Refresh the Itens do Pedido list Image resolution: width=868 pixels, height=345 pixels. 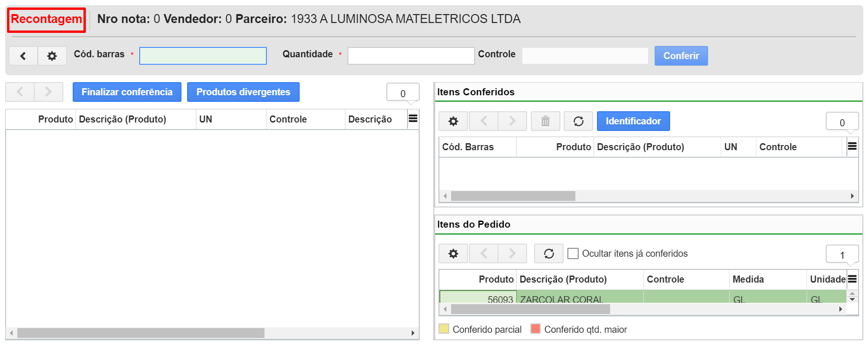click(x=549, y=253)
